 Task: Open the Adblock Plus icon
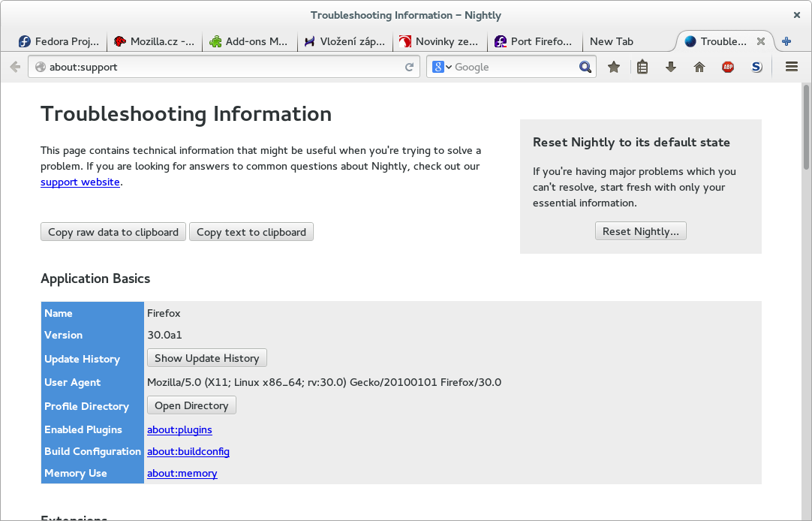click(728, 67)
